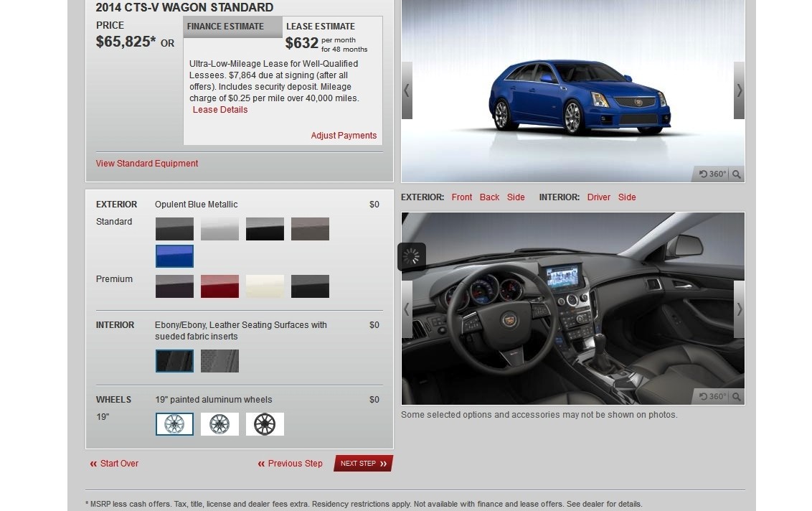812x511 pixels.
Task: Click the dashboard interior photo
Action: (x=572, y=309)
